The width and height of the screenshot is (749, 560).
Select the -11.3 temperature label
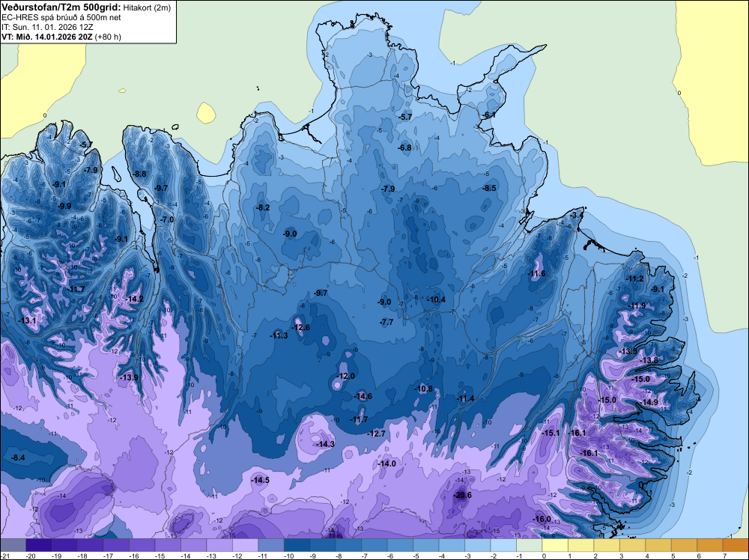pyautogui.click(x=279, y=335)
